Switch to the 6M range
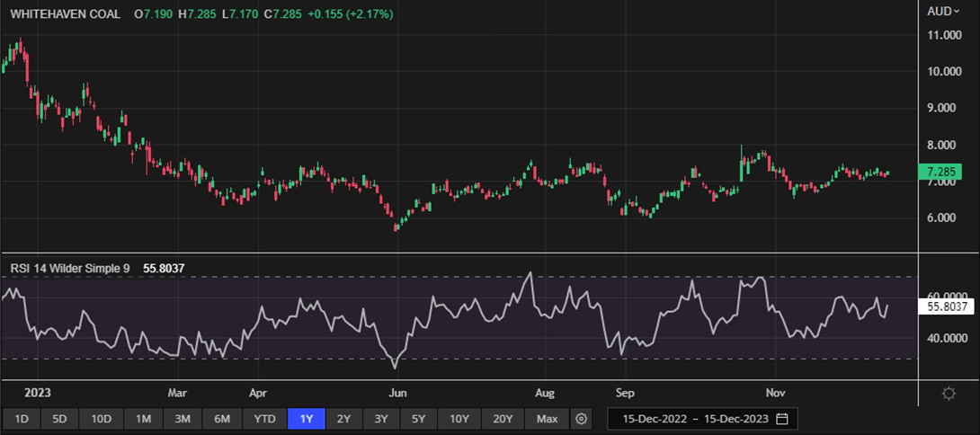Screen dimensions: 980x435 (222, 419)
